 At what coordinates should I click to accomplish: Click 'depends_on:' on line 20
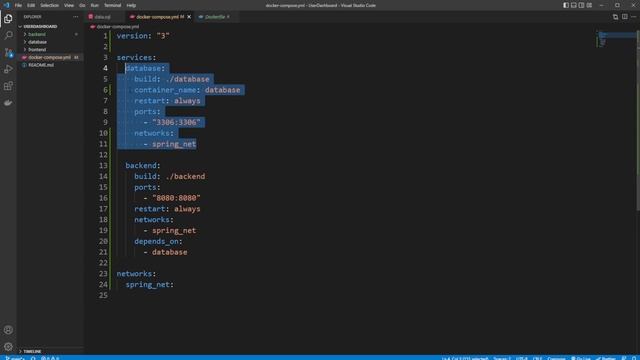click(158, 241)
